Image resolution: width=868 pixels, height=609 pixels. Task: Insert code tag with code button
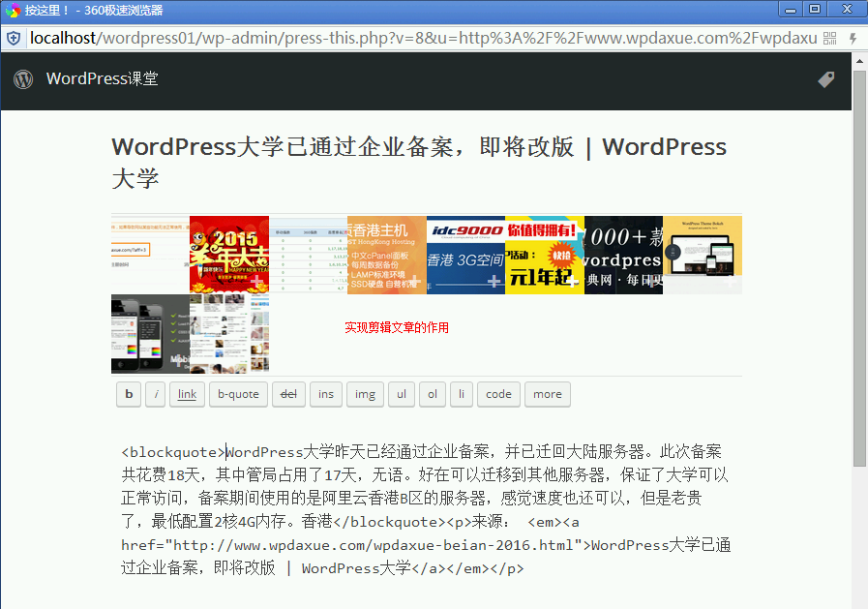(498, 394)
